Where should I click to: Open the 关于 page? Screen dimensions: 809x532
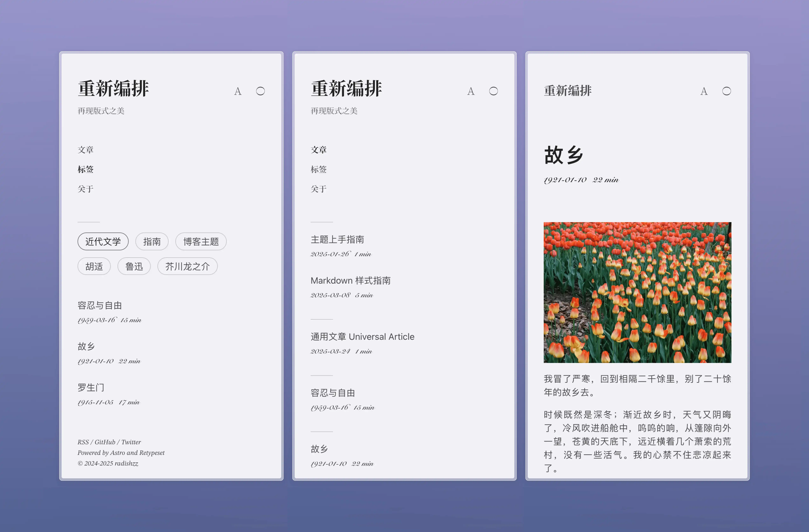[86, 189]
